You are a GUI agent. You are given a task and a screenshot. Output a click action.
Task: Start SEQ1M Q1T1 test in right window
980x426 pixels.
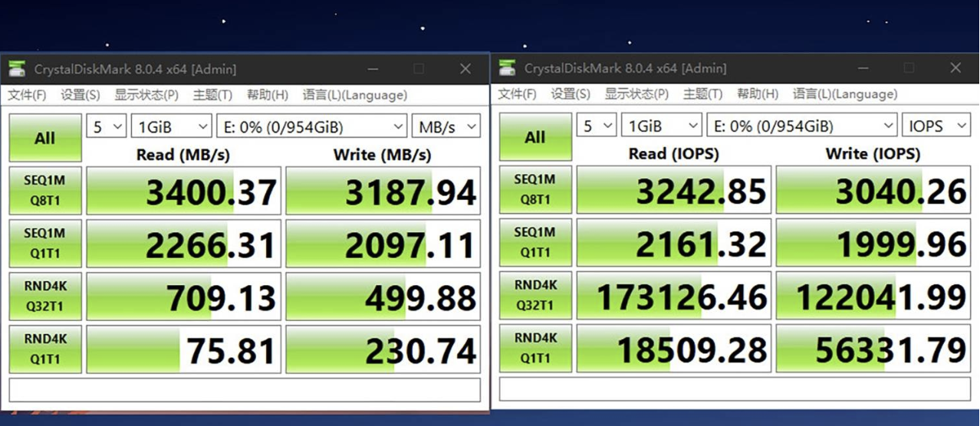535,242
